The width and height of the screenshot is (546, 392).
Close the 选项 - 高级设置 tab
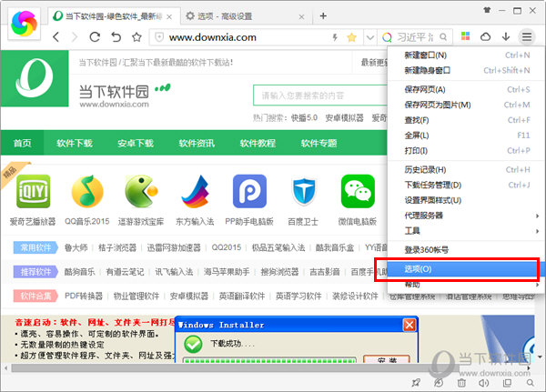click(x=301, y=16)
